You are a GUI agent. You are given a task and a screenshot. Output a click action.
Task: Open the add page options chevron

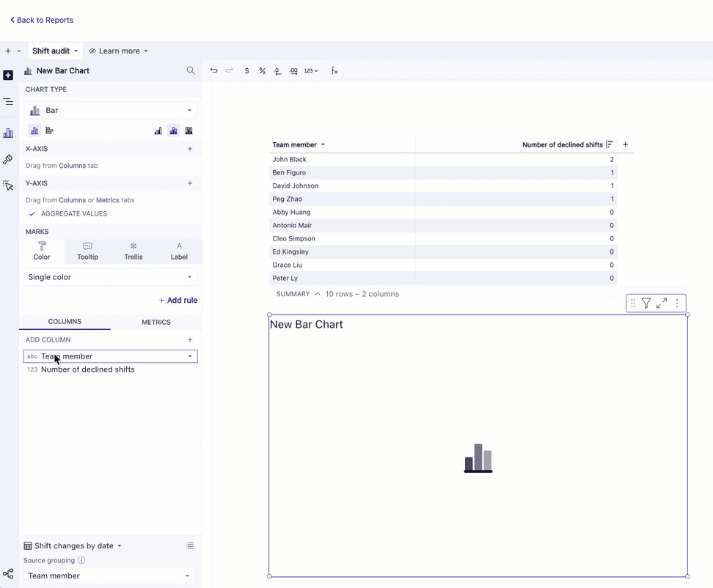19,51
